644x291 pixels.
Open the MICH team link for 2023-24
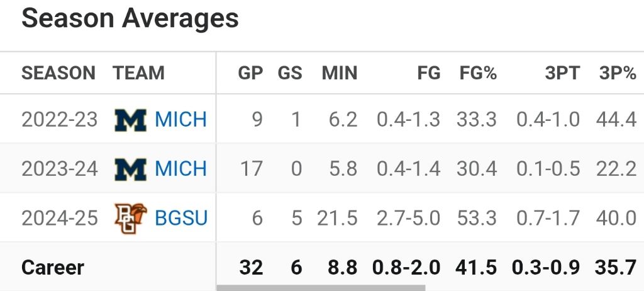click(x=180, y=168)
